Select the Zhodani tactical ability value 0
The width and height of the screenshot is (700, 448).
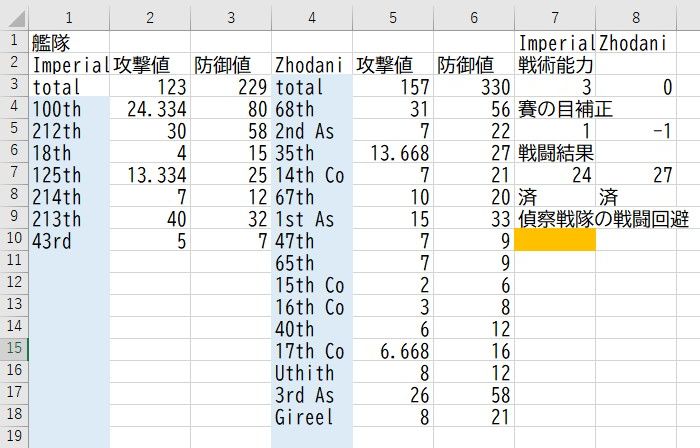coord(636,86)
